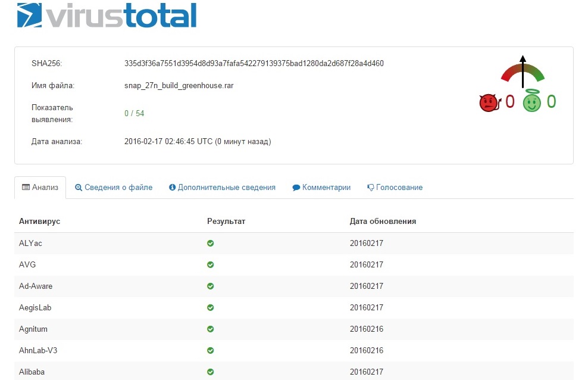This screenshot has width=588, height=380.
Task: Click the green checkmark in AVG row
Action: (x=210, y=264)
